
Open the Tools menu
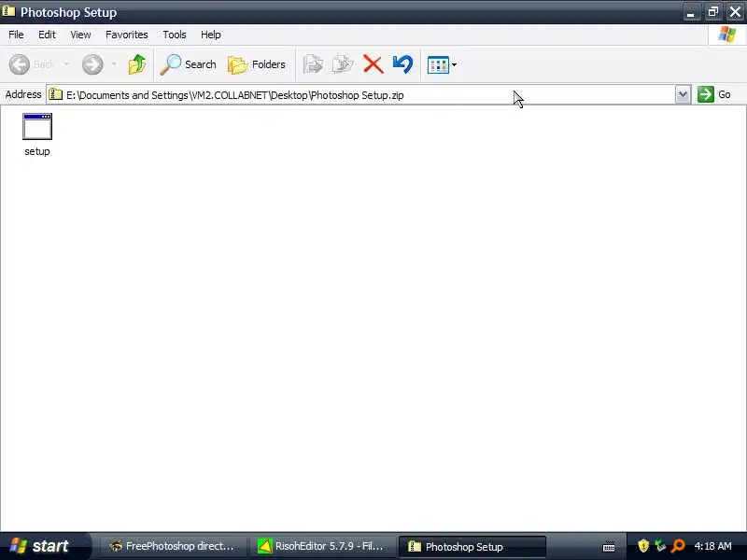[175, 35]
